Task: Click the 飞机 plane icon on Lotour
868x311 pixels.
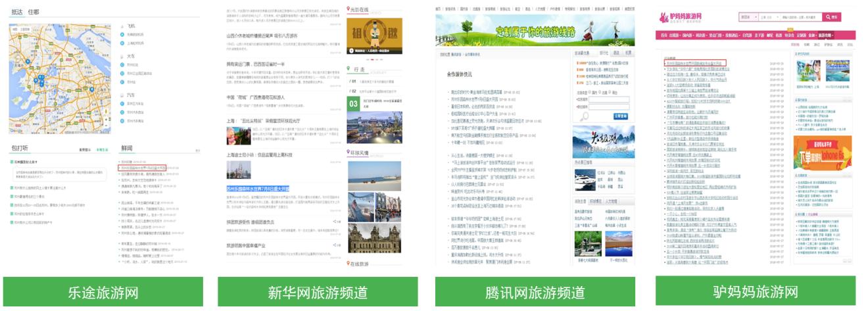Action: [122, 26]
